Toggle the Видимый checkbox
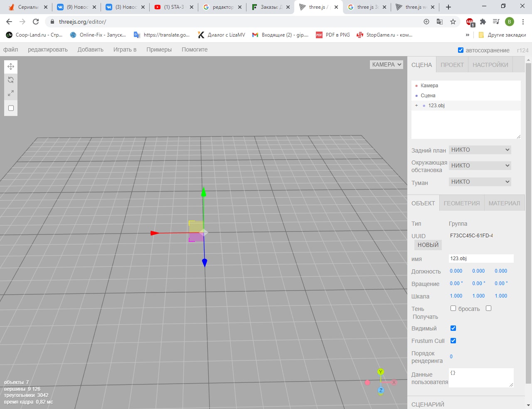Viewport: 532px width, 409px height. coord(453,328)
